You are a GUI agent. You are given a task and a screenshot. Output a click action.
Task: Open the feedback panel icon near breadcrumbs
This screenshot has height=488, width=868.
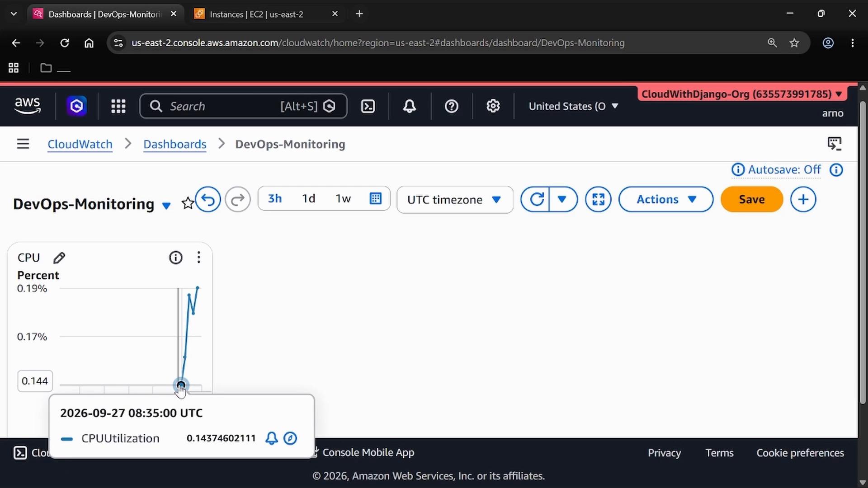835,144
